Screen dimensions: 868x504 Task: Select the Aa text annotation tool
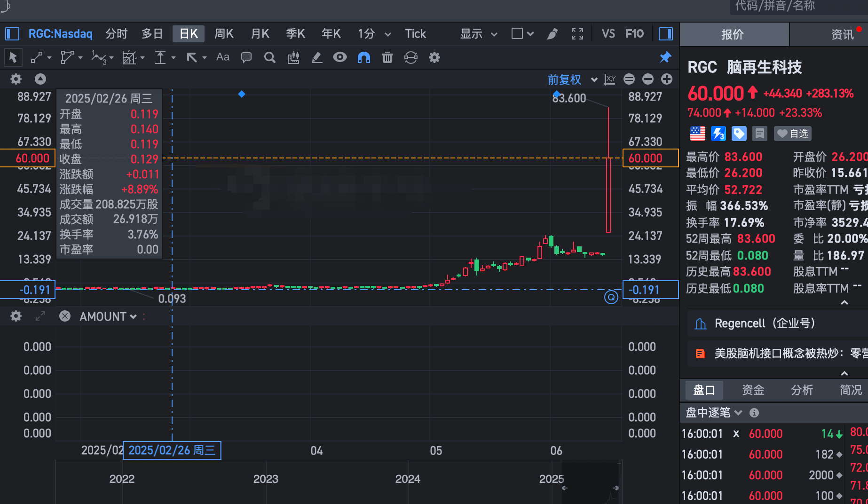tap(223, 57)
